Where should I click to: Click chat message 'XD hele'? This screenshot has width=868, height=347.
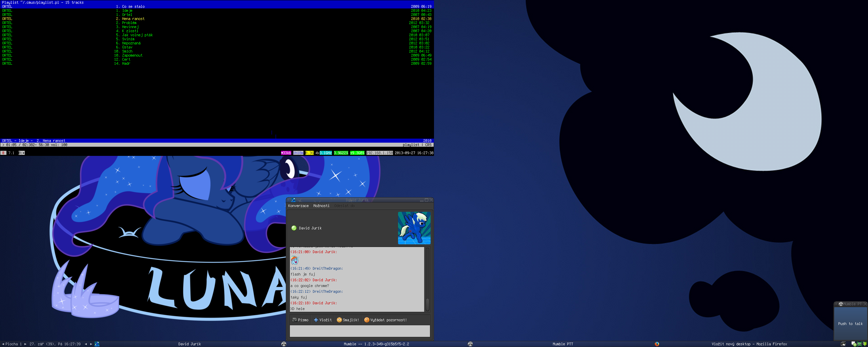[297, 309]
